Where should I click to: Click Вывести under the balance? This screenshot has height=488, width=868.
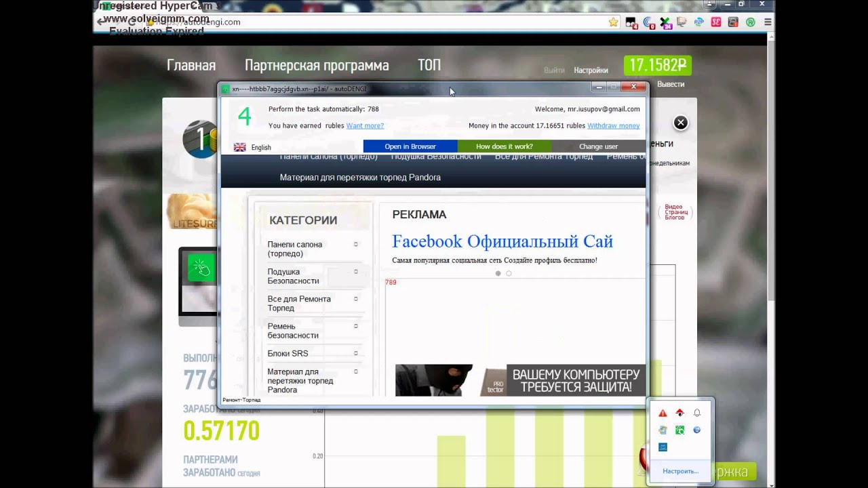671,84
